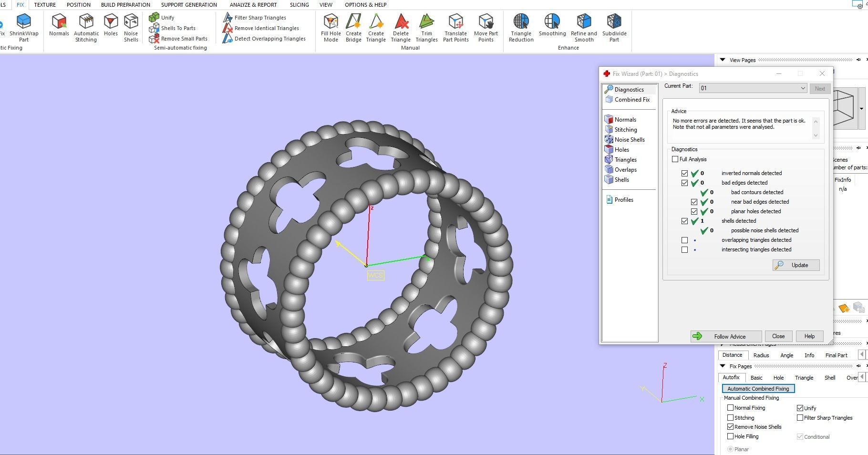The height and width of the screenshot is (455, 868).
Task: Click Remove Identical Triangles
Action: pos(261,28)
